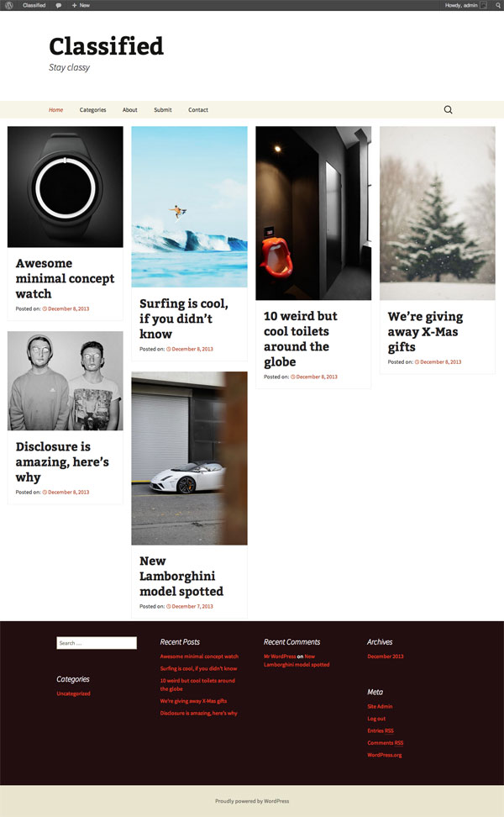The height and width of the screenshot is (817, 504).
Task: Open the Uncategorized category link
Action: tap(73, 693)
